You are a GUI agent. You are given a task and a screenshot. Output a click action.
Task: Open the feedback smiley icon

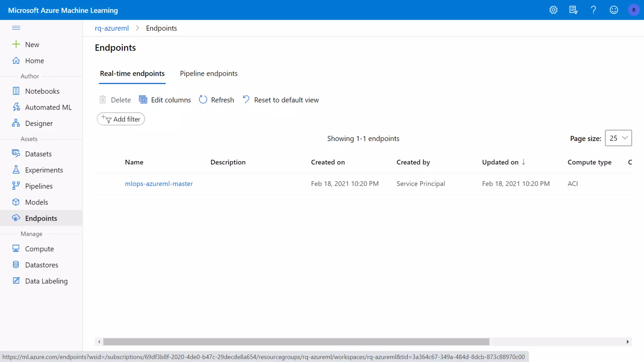613,10
